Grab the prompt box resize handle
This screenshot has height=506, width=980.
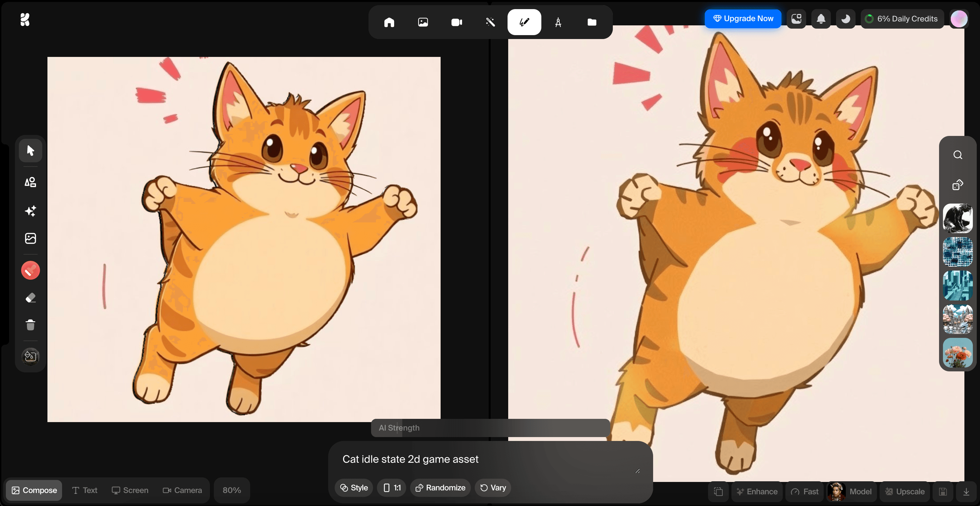638,471
